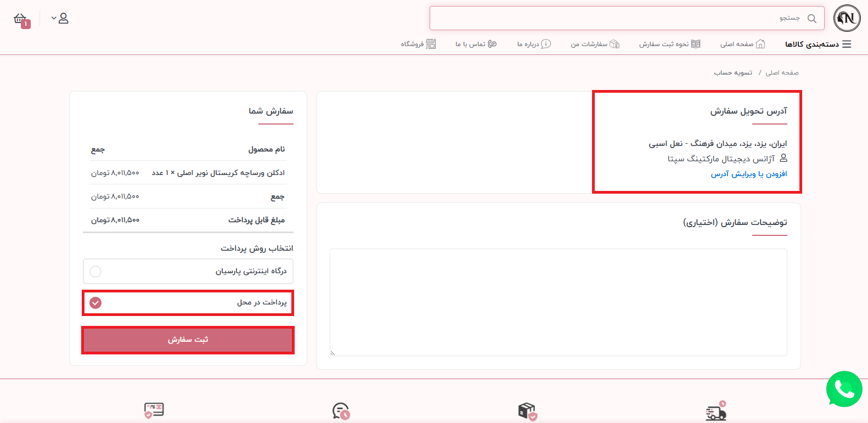Click the person icon beside آژانس دیجیتال
Viewport: 868px width, 423px height.
point(784,158)
